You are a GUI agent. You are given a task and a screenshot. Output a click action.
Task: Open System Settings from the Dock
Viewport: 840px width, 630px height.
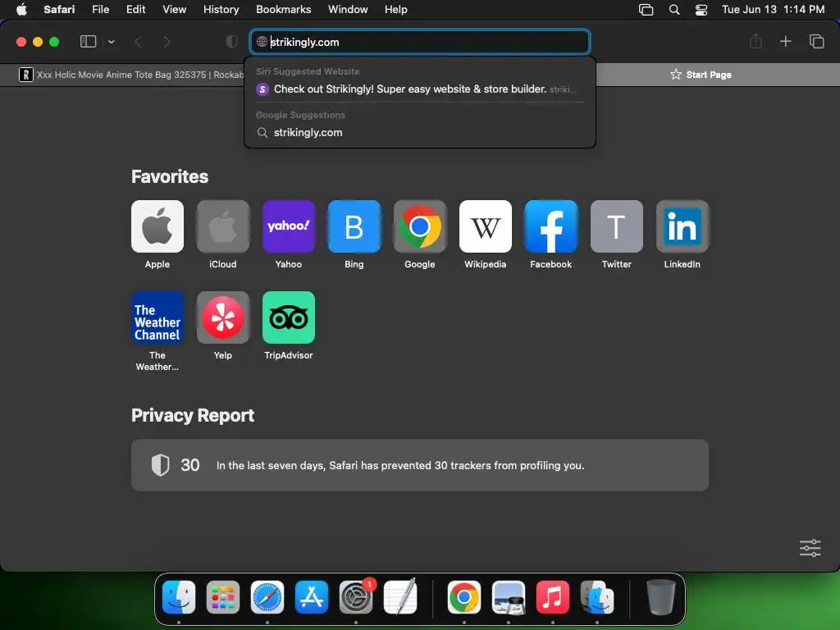356,597
